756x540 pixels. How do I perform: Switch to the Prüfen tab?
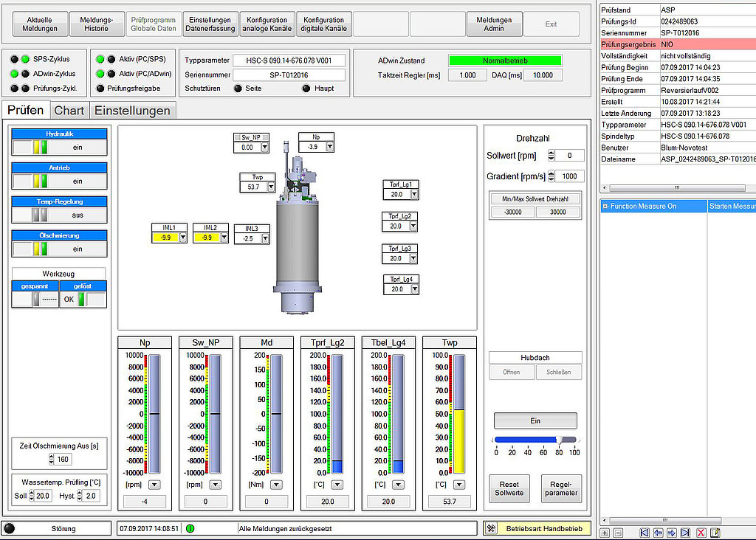[x=26, y=110]
